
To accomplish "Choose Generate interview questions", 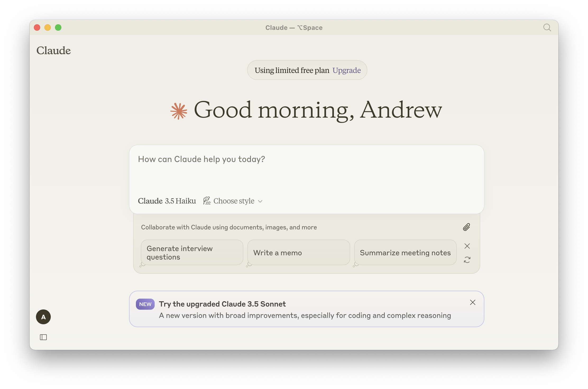I will 192,253.
